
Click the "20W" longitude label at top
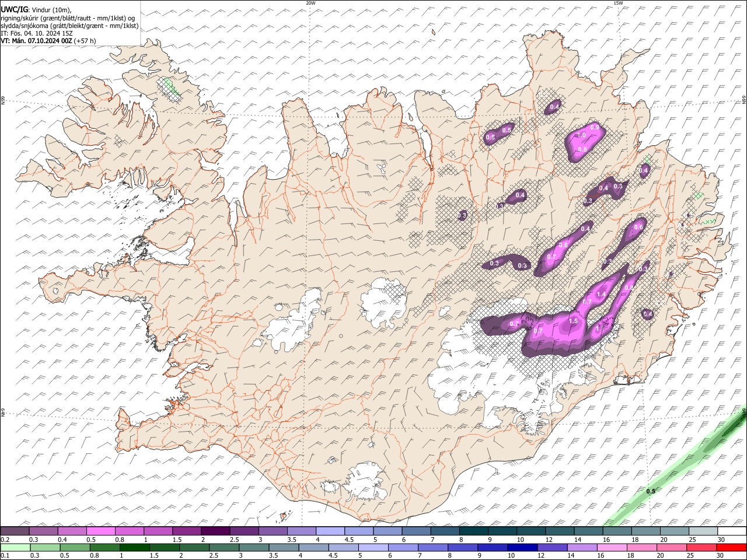point(310,3)
